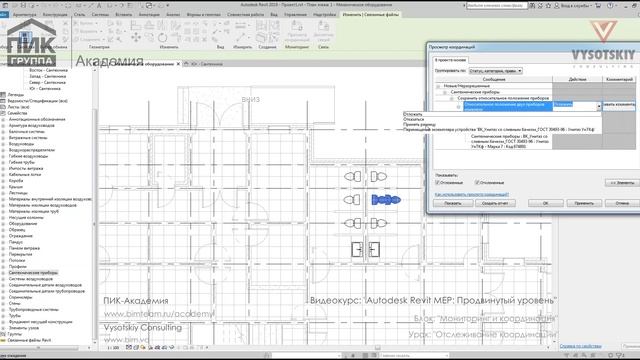Click the Отмена button
This screenshot has width=640, height=360.
(622, 203)
